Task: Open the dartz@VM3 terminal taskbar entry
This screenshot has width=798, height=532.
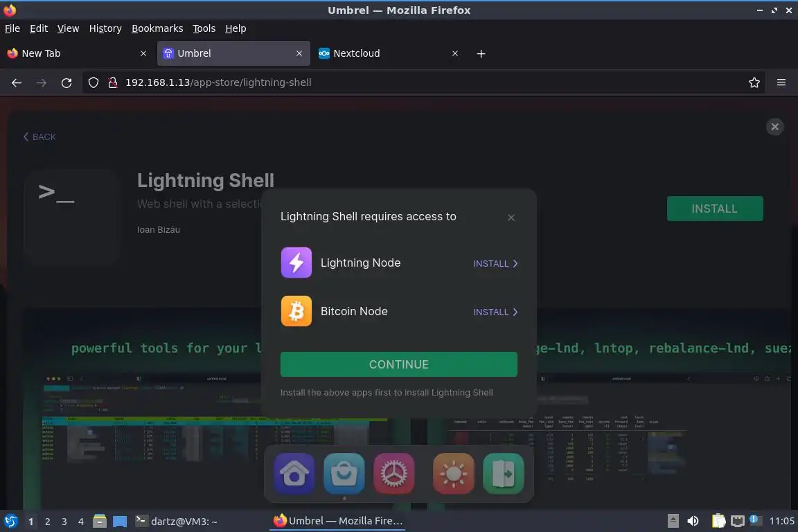Action: pos(177,521)
